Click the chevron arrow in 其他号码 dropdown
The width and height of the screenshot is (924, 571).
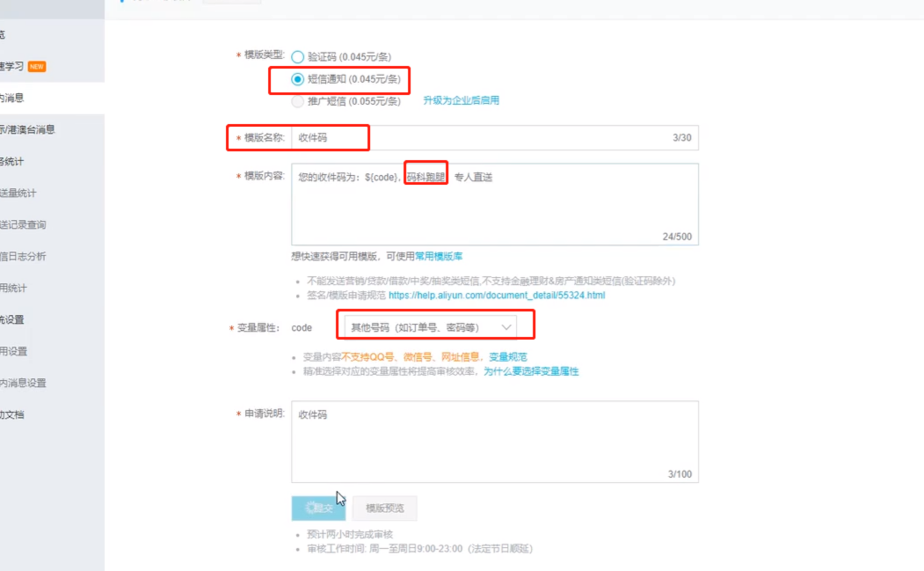tap(506, 327)
